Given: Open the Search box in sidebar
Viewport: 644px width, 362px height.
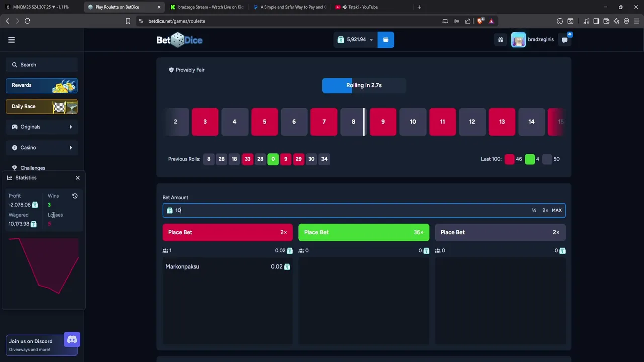Looking at the screenshot, I should [42, 65].
